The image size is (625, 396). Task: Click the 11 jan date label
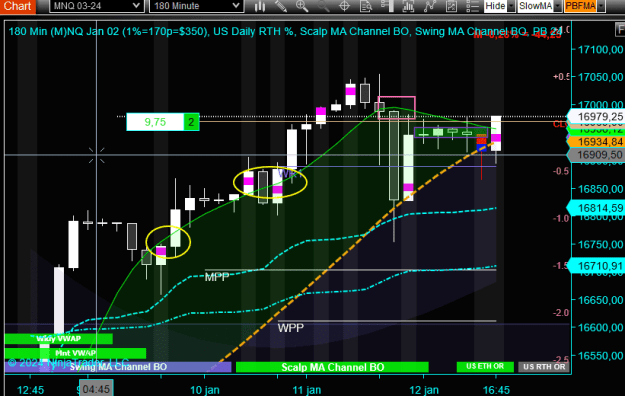point(306,390)
